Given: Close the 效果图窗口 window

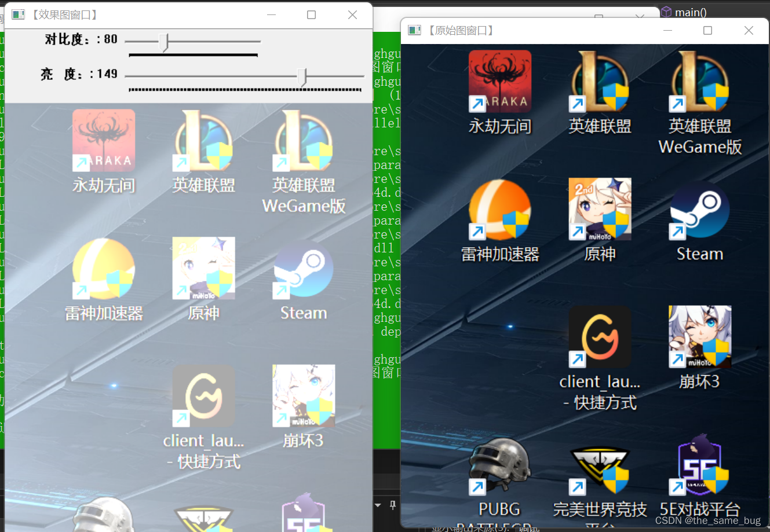Looking at the screenshot, I should (352, 14).
